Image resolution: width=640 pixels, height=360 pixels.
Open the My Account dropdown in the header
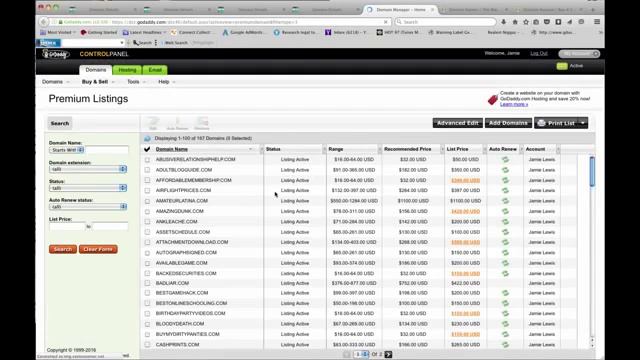tap(579, 54)
